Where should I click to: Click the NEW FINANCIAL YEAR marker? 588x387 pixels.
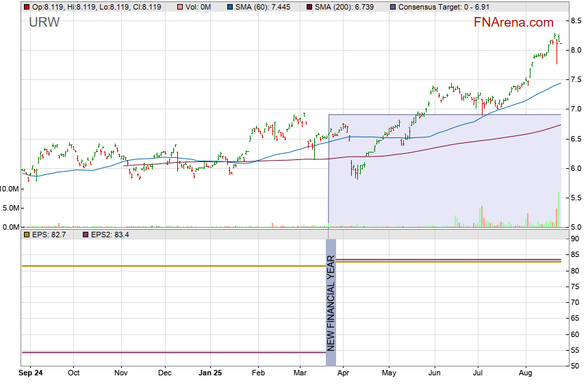pyautogui.click(x=331, y=302)
